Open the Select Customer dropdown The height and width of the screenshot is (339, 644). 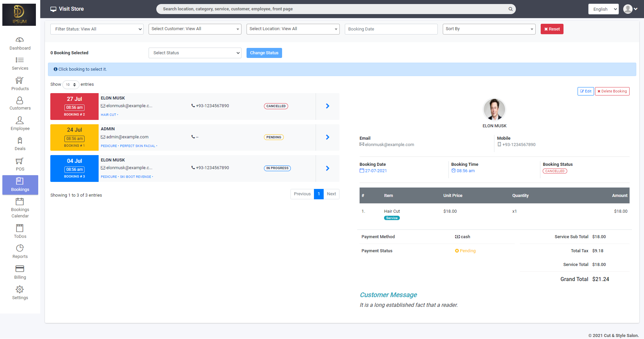[x=195, y=29]
